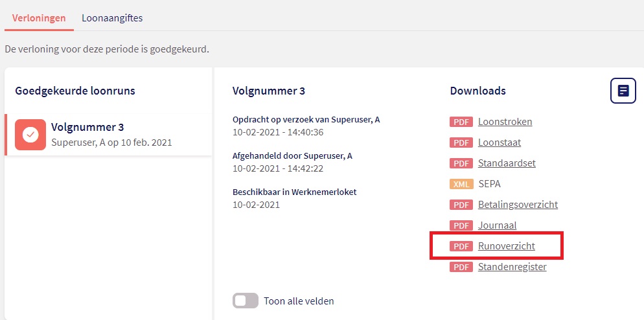Open the Runoverzicht download link
The image size is (644, 320).
point(506,246)
